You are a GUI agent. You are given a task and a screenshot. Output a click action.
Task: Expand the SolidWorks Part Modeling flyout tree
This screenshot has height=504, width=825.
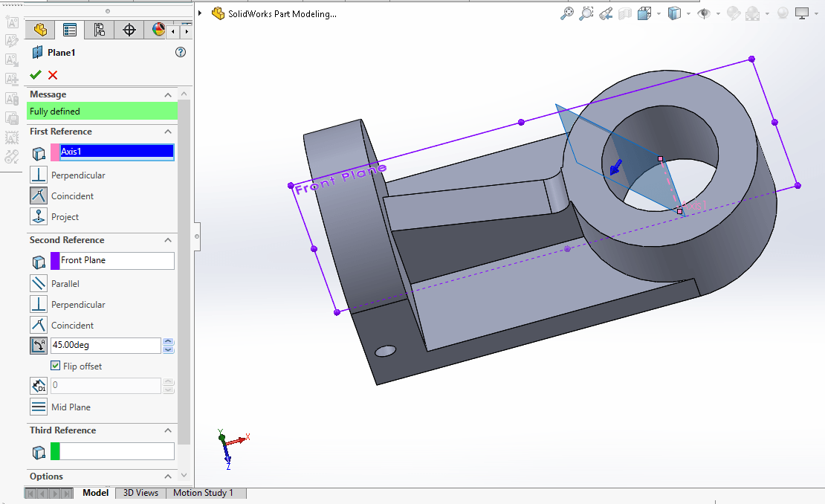coord(201,13)
